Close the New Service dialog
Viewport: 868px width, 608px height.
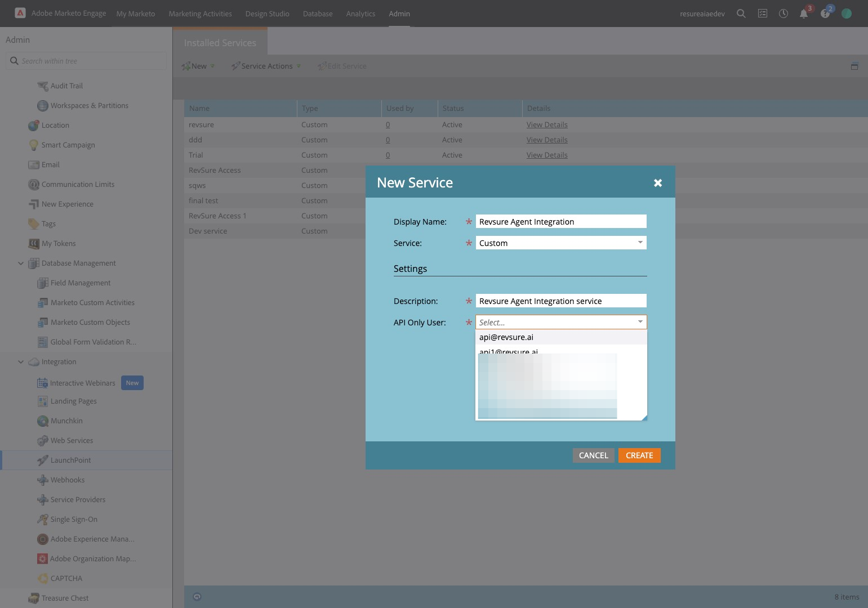(658, 183)
